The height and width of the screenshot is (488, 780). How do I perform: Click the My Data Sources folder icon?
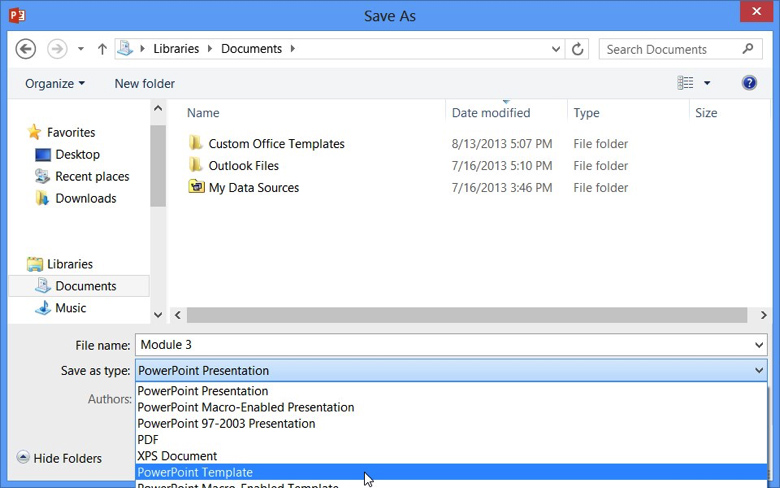(x=196, y=187)
